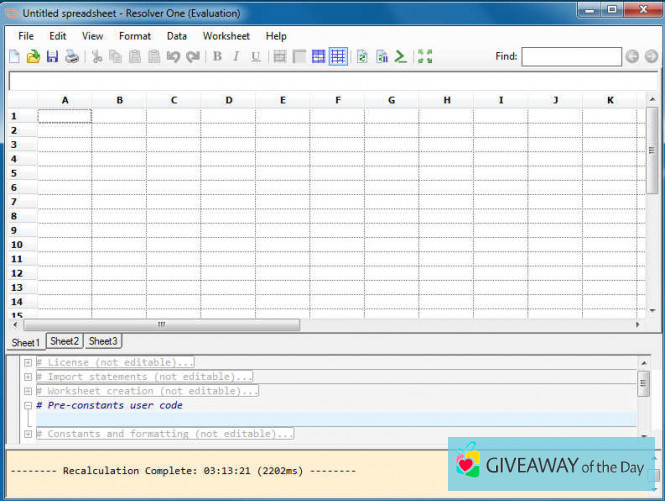
Task: Click the Undo arrow icon
Action: coord(173,57)
